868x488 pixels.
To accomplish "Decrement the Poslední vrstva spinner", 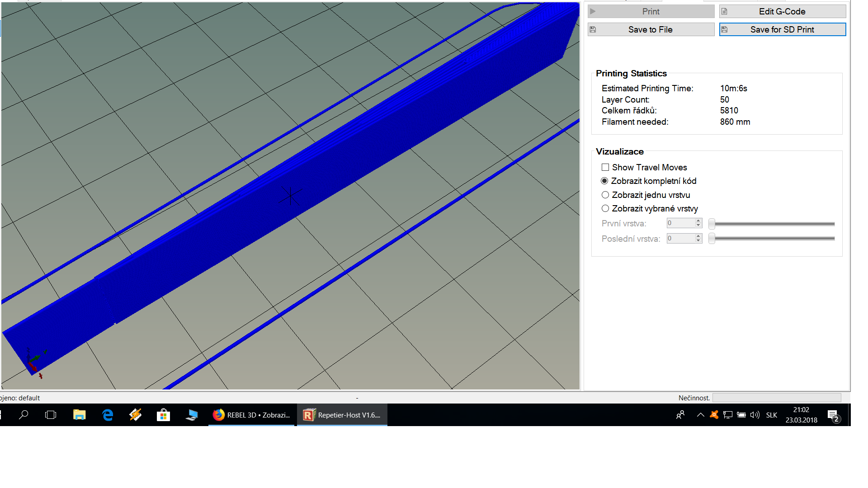I will click(x=698, y=241).
